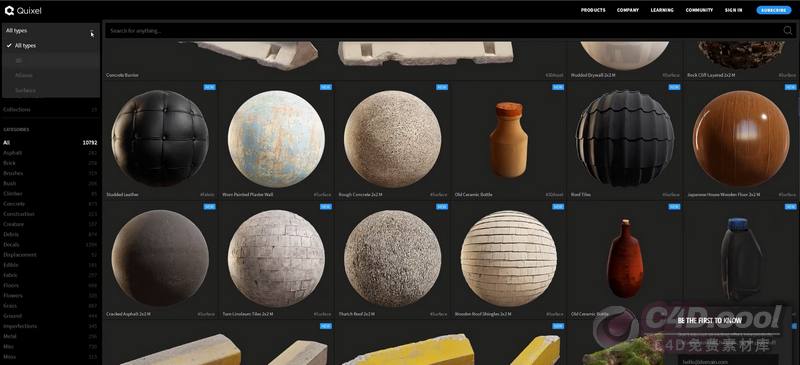
Task: Collapse the All types dropdown
Action: coord(91,31)
